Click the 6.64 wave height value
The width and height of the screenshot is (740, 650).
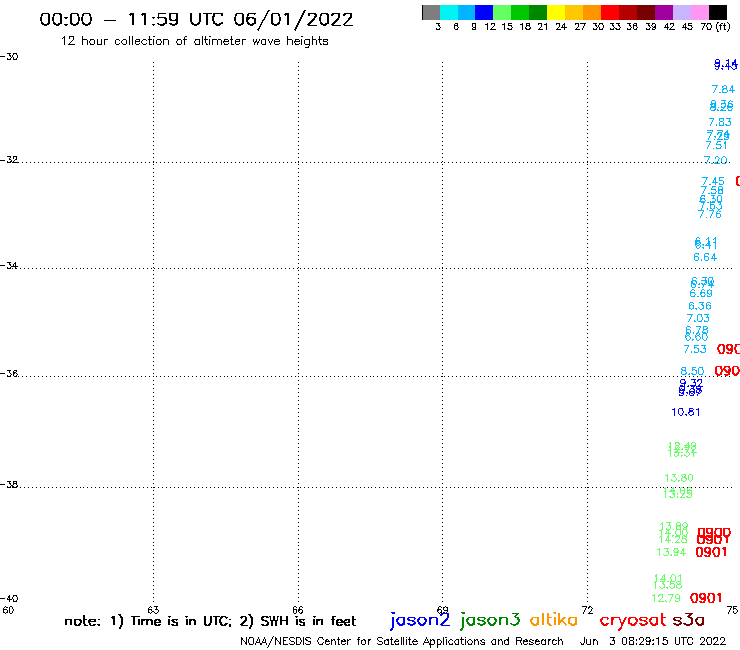tap(705, 257)
